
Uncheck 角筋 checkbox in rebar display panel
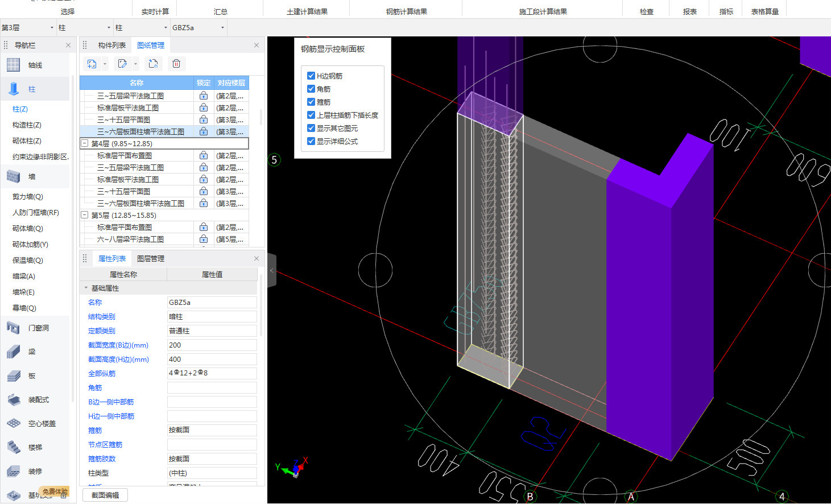[x=311, y=89]
